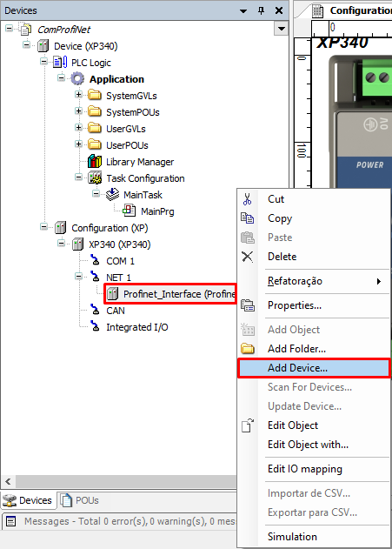Click the PLC Logic icon
392x549 pixels.
pos(60,63)
